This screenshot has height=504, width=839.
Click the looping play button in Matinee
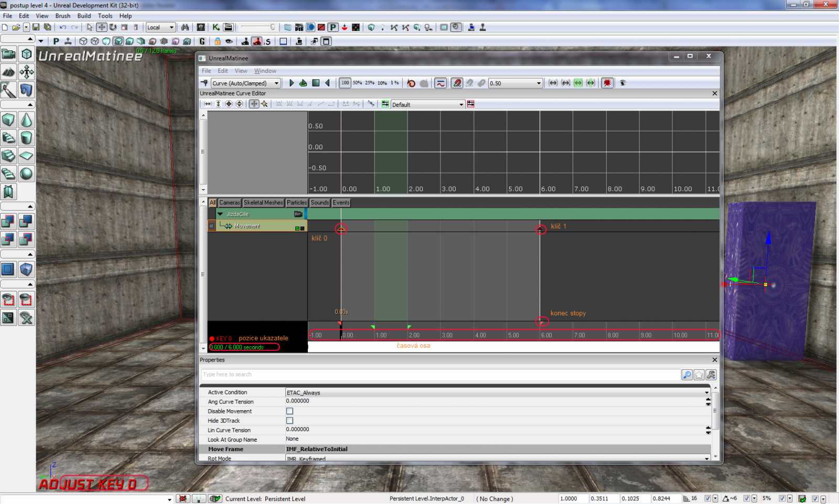pos(303,83)
